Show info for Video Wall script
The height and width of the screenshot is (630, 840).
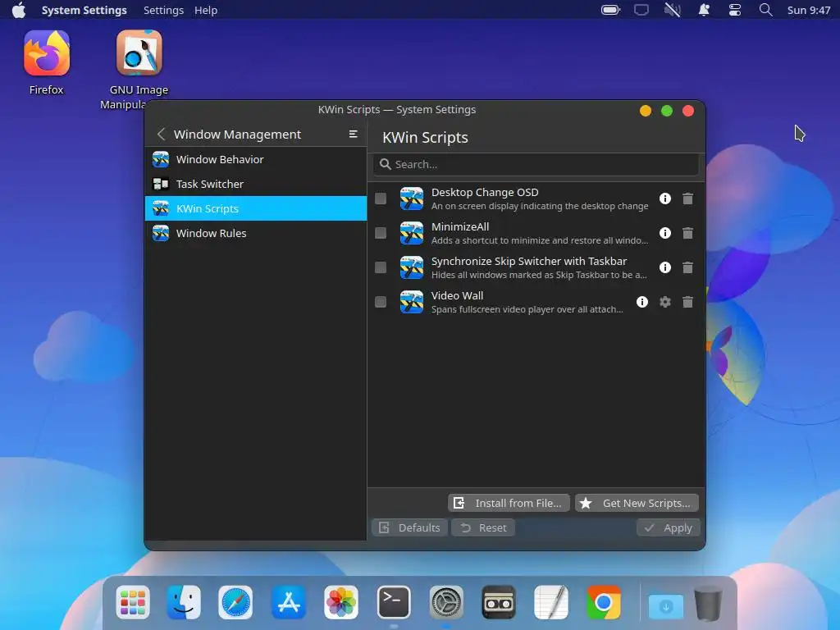coord(641,302)
